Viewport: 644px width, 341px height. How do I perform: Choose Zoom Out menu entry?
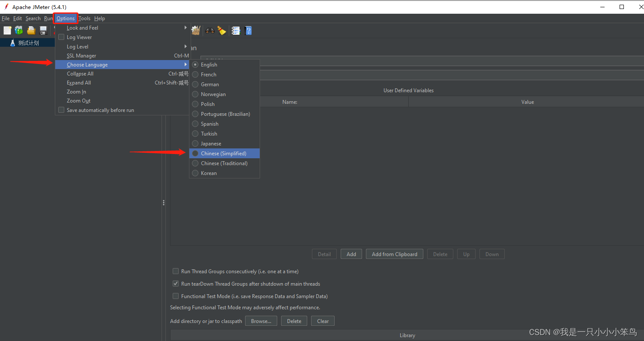[123, 101]
